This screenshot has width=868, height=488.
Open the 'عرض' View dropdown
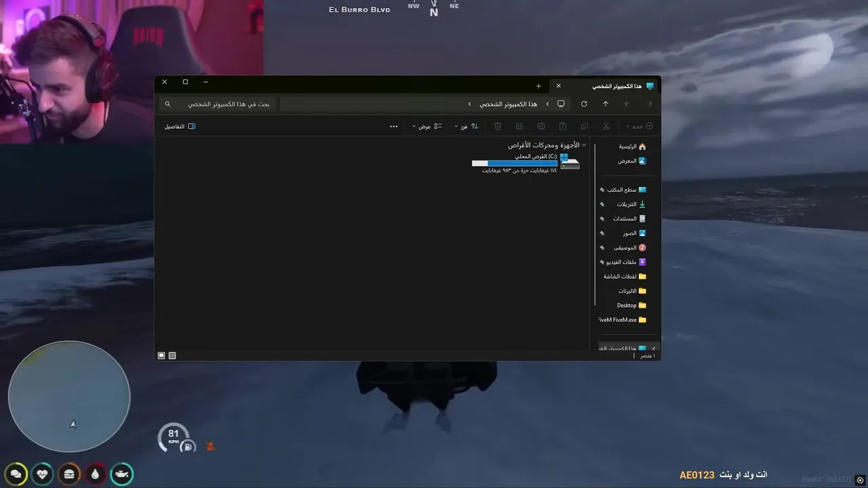427,126
